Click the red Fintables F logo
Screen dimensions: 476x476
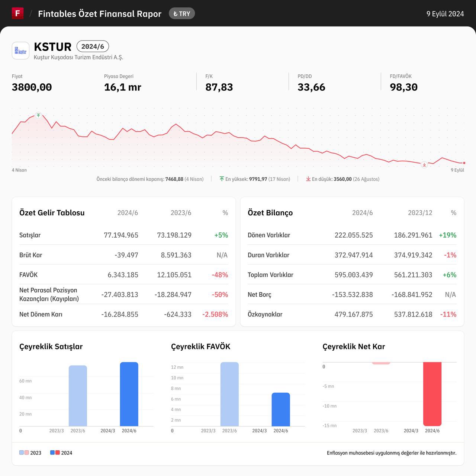click(x=17, y=13)
